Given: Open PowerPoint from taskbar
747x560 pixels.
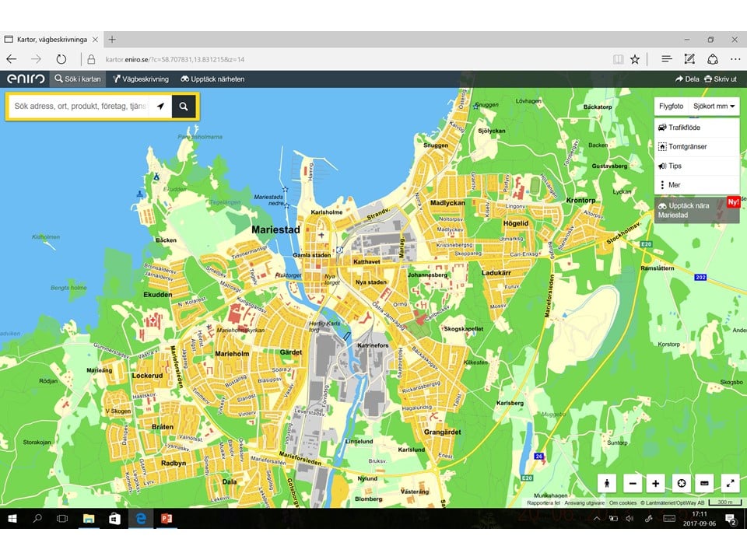Looking at the screenshot, I should [x=167, y=519].
